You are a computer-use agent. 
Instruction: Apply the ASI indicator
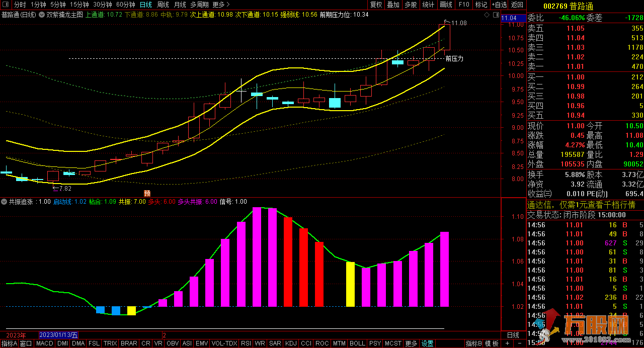point(187,343)
